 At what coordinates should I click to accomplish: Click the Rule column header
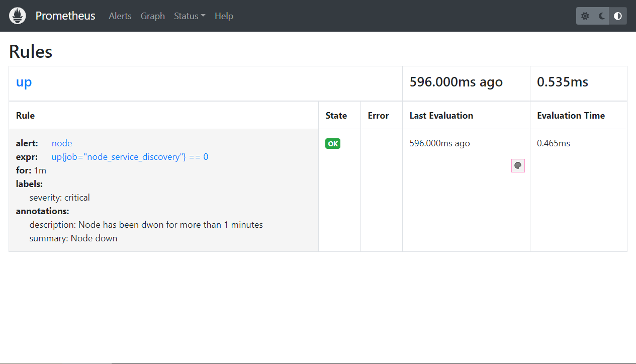(x=25, y=116)
